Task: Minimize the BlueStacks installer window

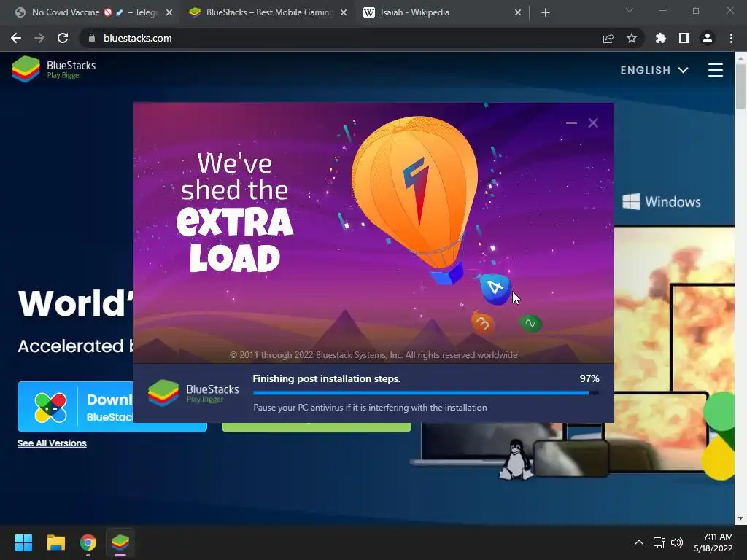Action: coord(571,122)
